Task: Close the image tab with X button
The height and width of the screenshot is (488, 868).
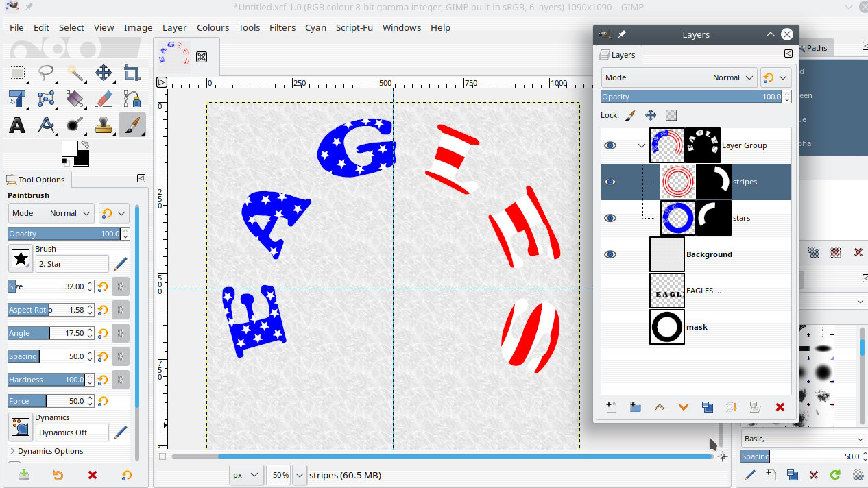Action: [x=202, y=57]
